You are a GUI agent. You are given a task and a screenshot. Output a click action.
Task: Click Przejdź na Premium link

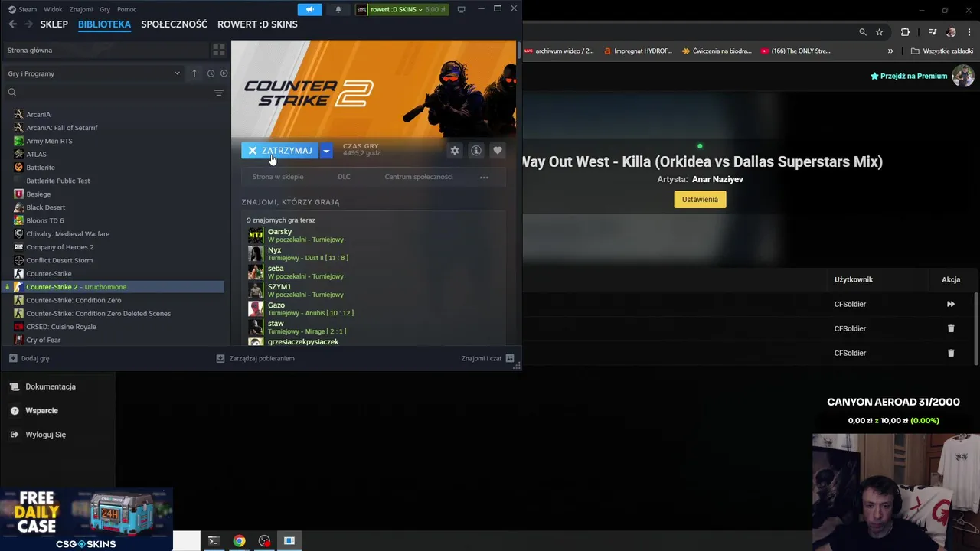909,76
